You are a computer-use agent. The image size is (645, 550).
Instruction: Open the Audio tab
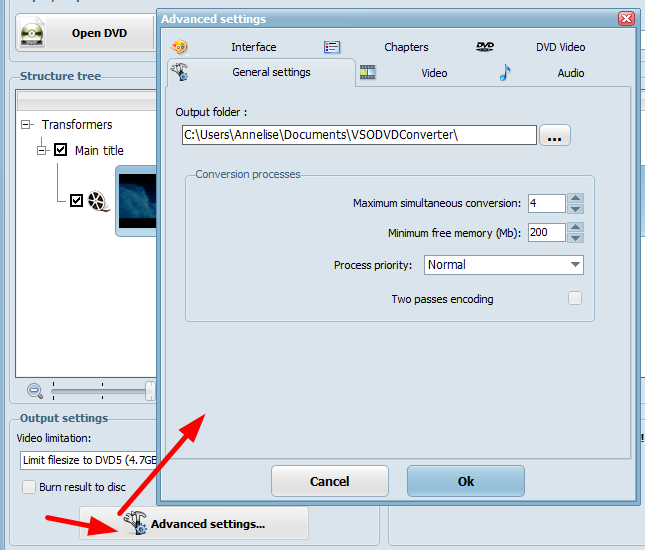[571, 73]
